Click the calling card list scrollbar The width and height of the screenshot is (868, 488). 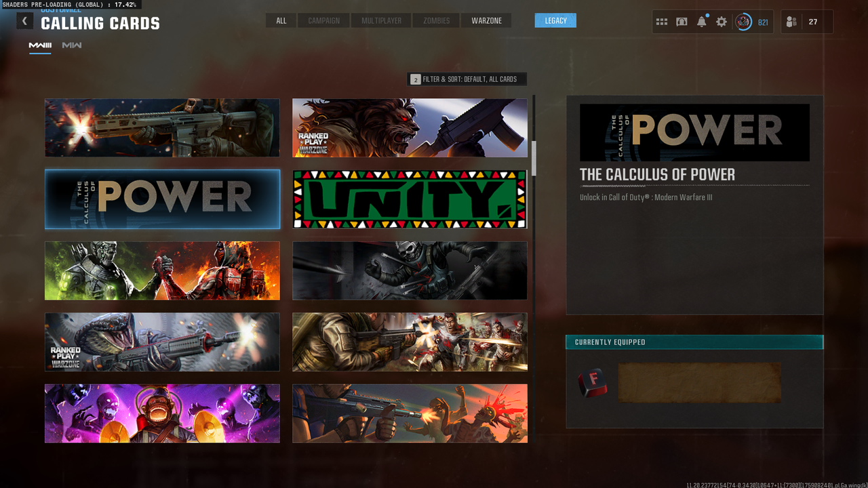pyautogui.click(x=534, y=159)
